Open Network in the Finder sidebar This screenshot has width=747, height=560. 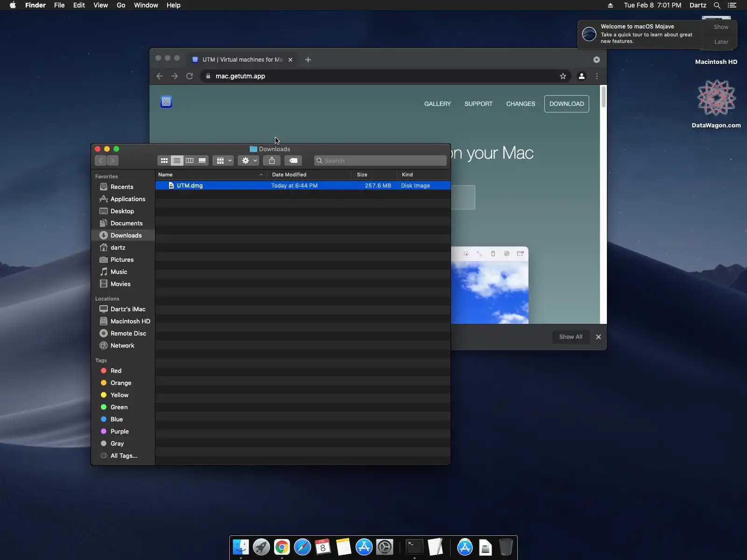pos(122,345)
